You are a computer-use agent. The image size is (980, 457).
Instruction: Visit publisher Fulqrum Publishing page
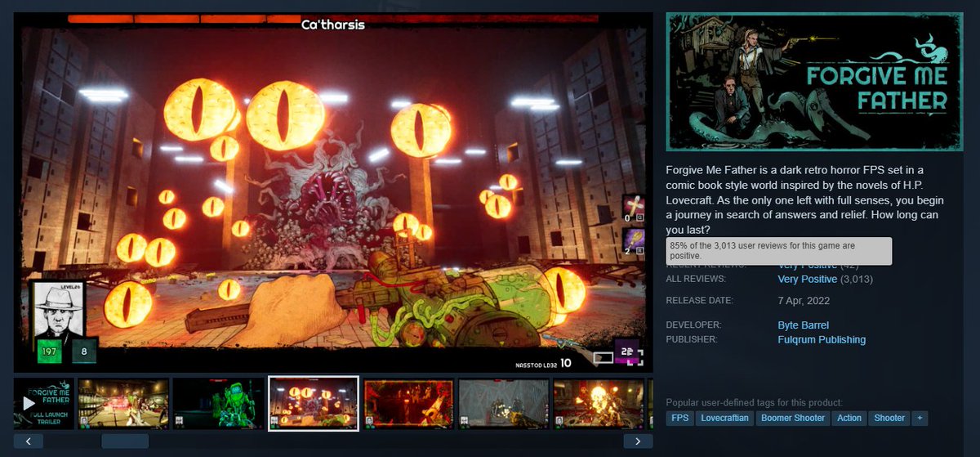tap(822, 340)
